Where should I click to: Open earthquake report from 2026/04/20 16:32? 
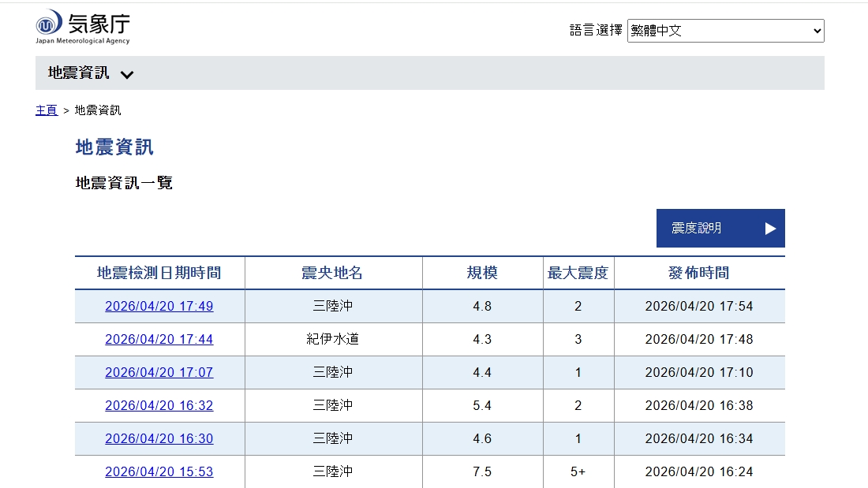pyautogui.click(x=159, y=406)
